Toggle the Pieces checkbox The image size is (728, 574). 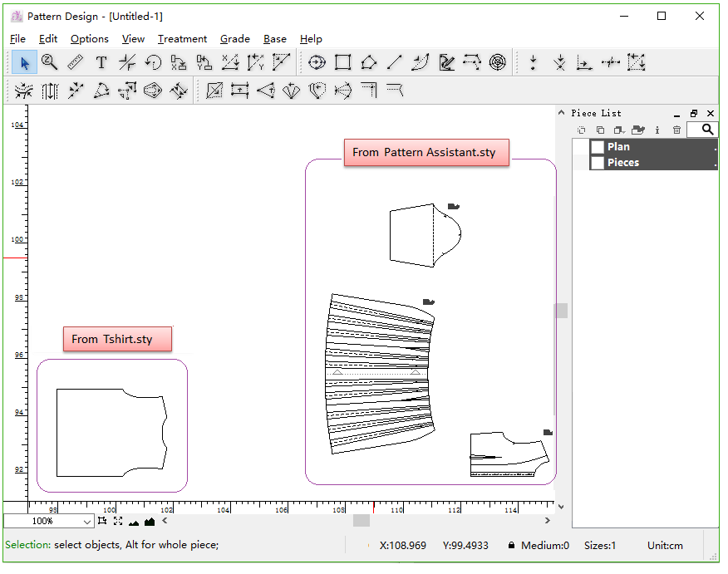(x=597, y=163)
